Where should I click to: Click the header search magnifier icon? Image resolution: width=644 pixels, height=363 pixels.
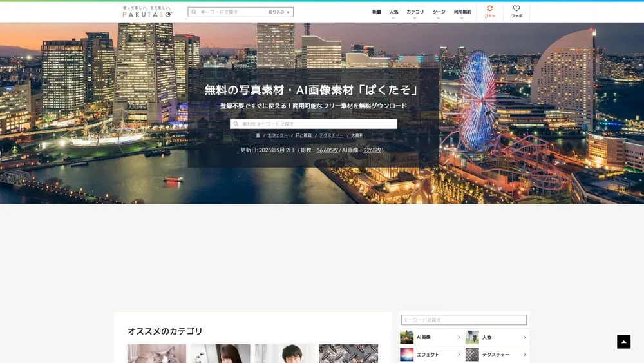pos(194,12)
